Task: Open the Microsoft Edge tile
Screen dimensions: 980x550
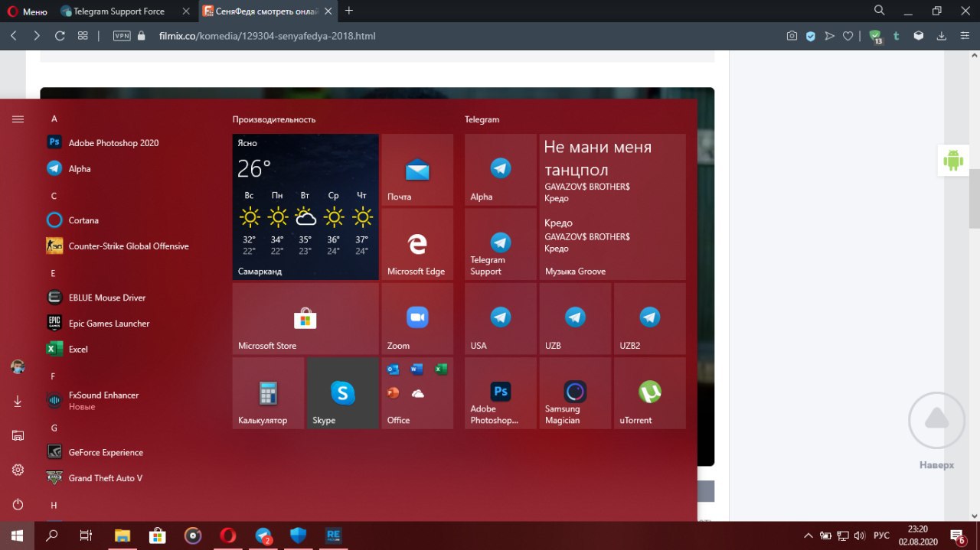Action: tap(417, 244)
